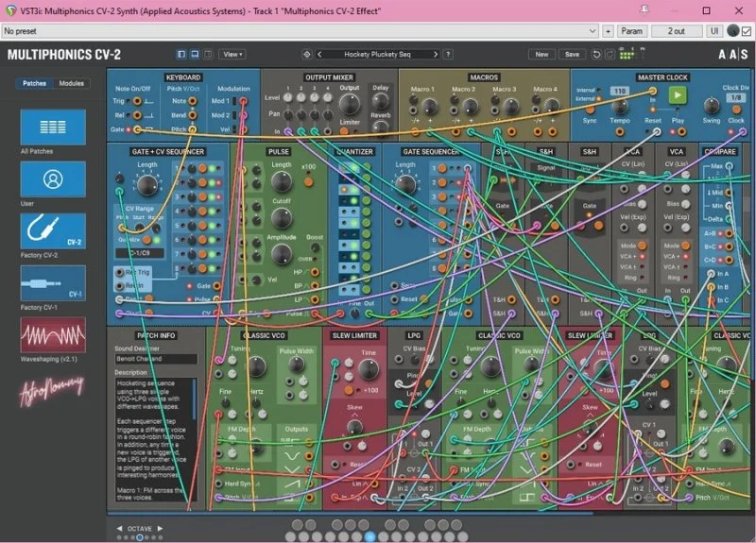Toggle the Pulse module x100 button
The width and height of the screenshot is (756, 543).
308,182
